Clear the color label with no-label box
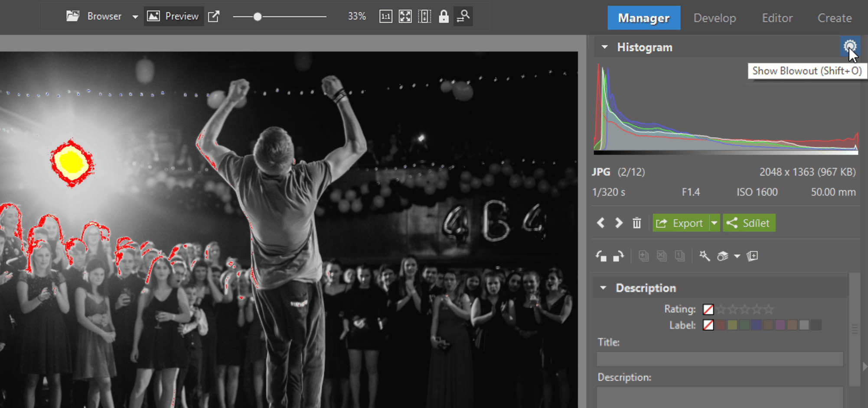868x408 pixels. 708,325
